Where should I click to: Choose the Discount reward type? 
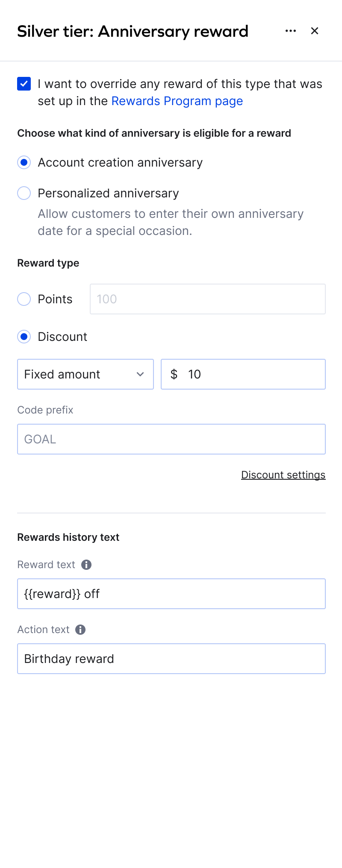pos(24,337)
